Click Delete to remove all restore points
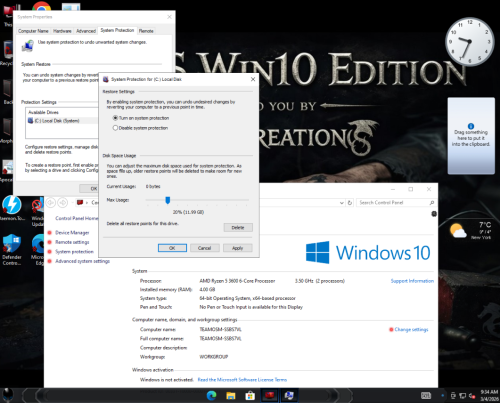Viewport: 500px width, 403px height. [238, 227]
